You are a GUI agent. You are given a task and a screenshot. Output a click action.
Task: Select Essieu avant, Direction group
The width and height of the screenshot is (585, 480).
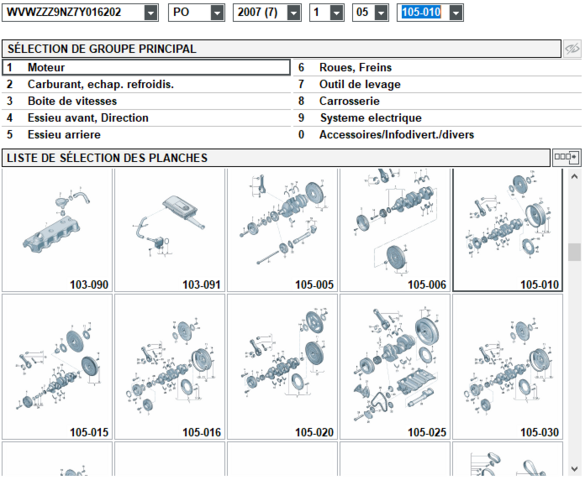tap(146, 118)
